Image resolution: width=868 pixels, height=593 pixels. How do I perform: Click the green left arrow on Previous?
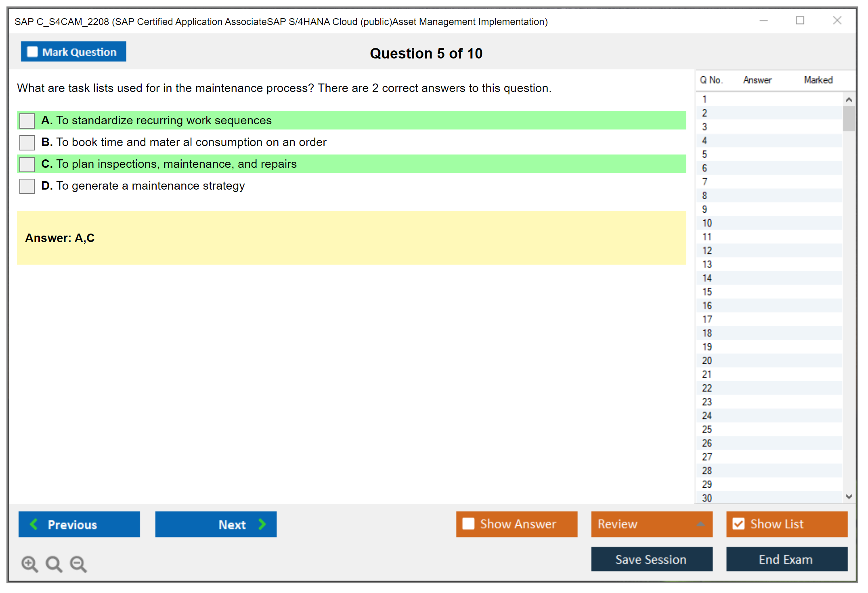34,524
